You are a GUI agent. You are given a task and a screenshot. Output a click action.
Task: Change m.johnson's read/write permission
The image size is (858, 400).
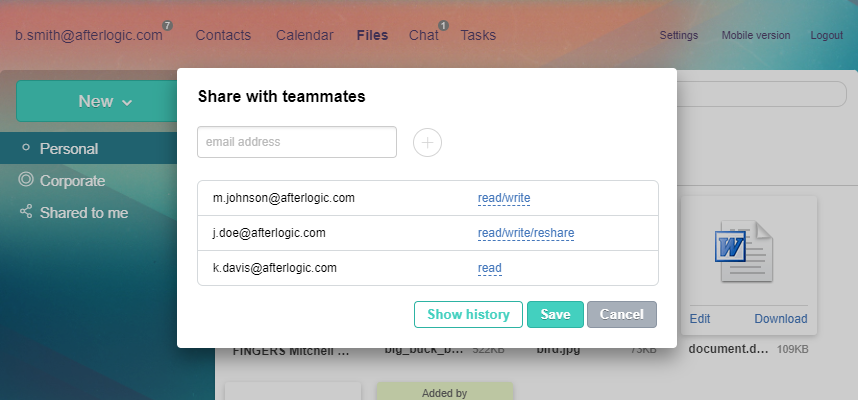pyautogui.click(x=504, y=198)
